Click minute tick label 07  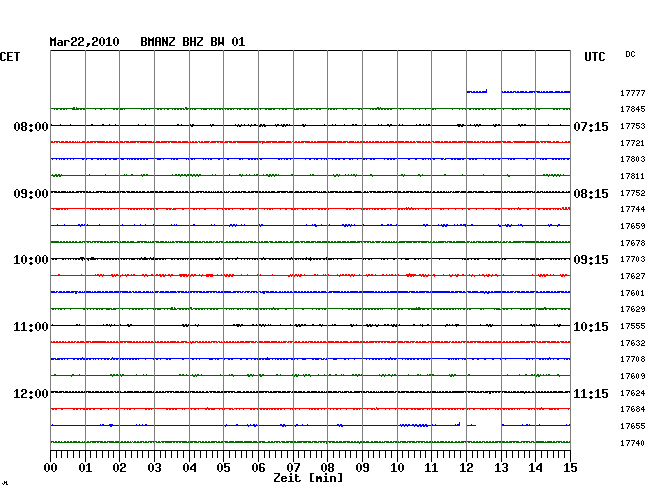pyautogui.click(x=293, y=468)
